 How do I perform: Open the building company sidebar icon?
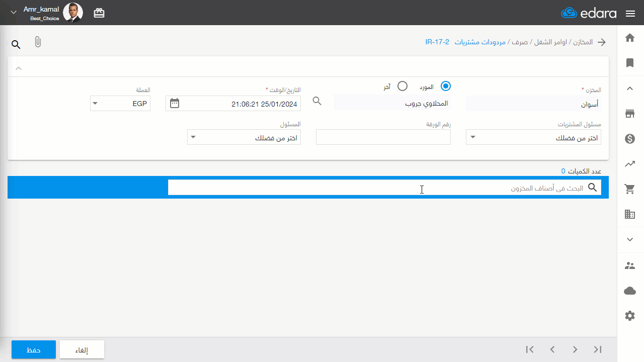pyautogui.click(x=629, y=214)
